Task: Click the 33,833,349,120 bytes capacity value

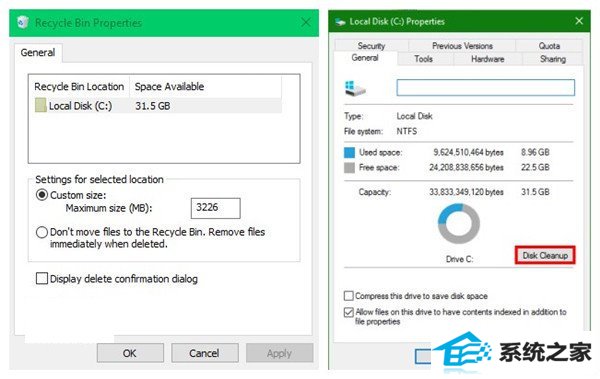Action: (466, 192)
